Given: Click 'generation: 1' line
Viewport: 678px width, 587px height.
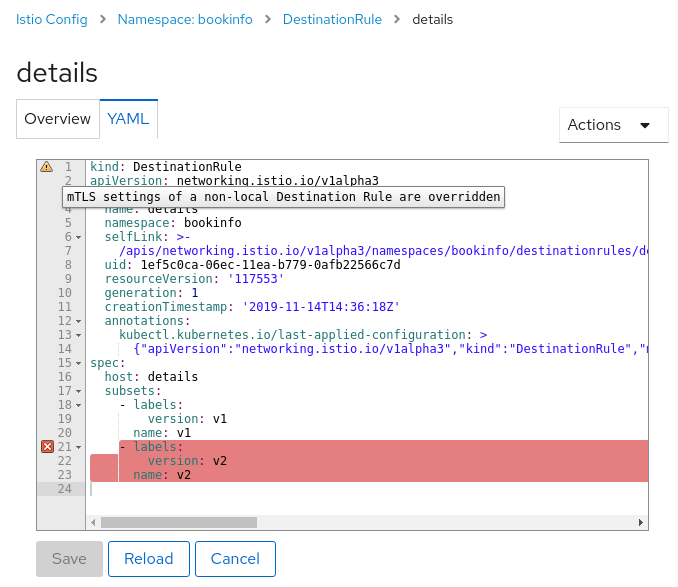Looking at the screenshot, I should coord(151,293).
